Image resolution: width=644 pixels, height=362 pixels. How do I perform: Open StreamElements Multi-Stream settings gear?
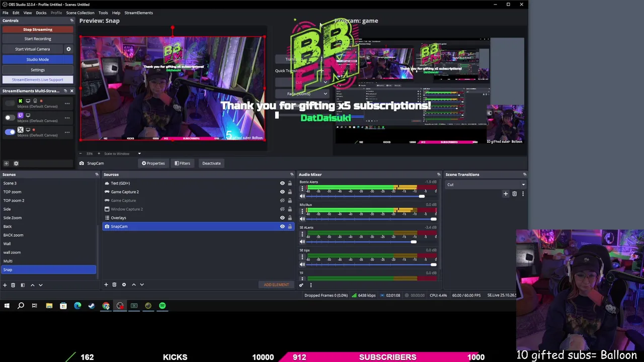pos(16,163)
